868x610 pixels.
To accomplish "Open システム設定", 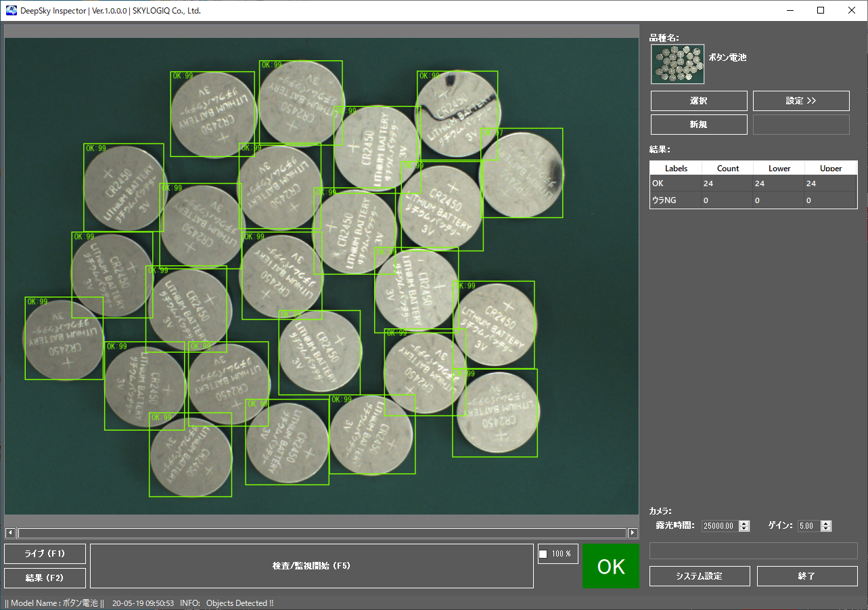I will click(x=700, y=576).
